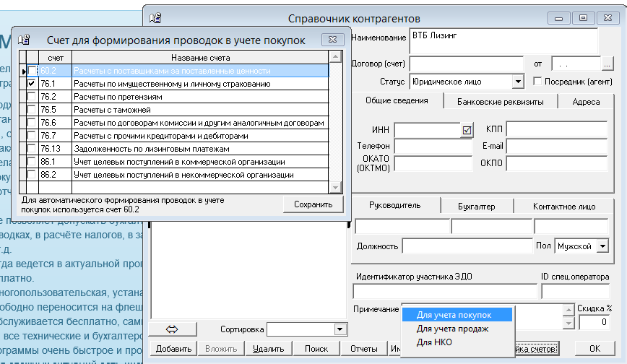Click the Договор (счет) input field

(x=466, y=64)
